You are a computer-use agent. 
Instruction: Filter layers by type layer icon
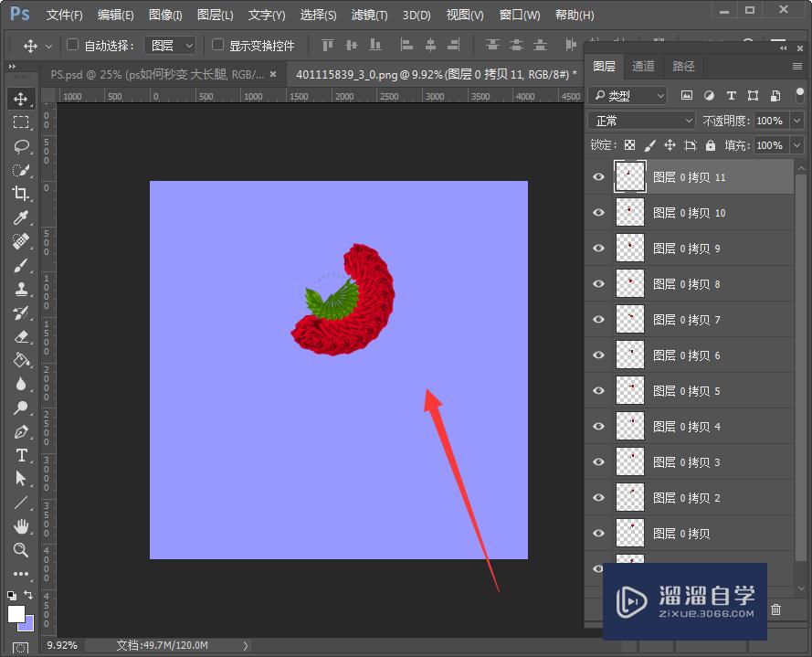[x=732, y=95]
